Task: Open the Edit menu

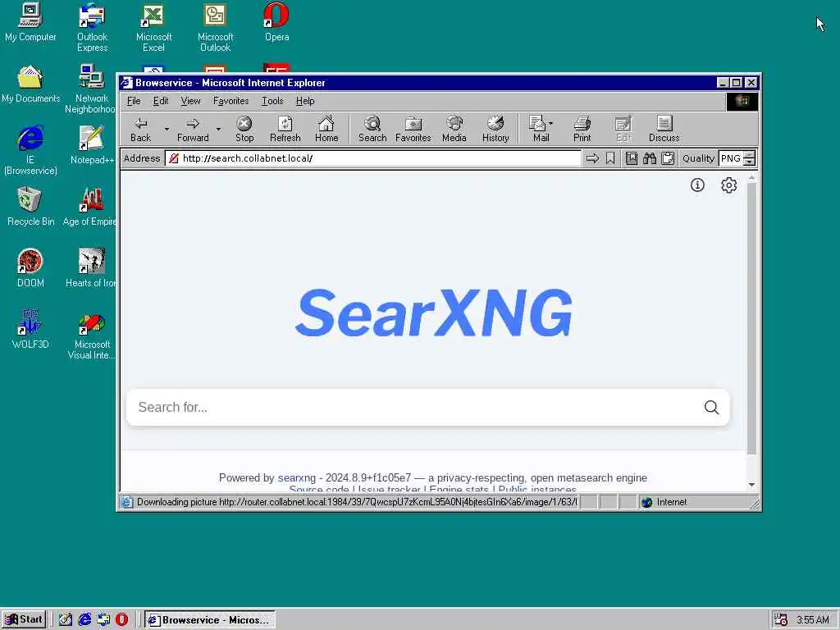Action: pos(161,101)
